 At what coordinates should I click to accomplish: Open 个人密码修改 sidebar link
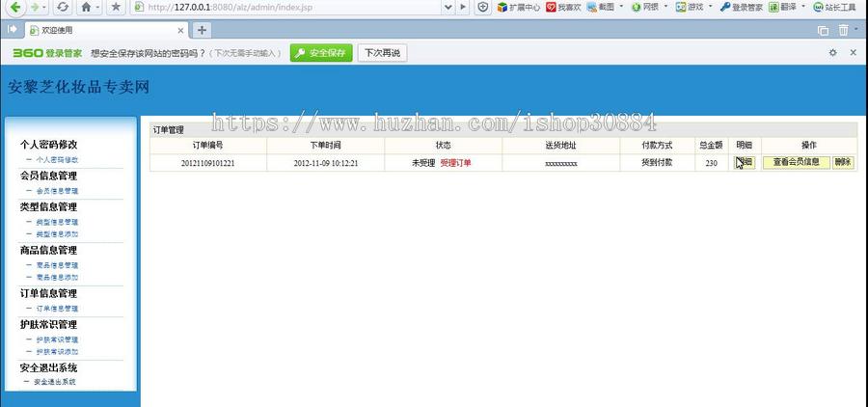click(x=58, y=159)
